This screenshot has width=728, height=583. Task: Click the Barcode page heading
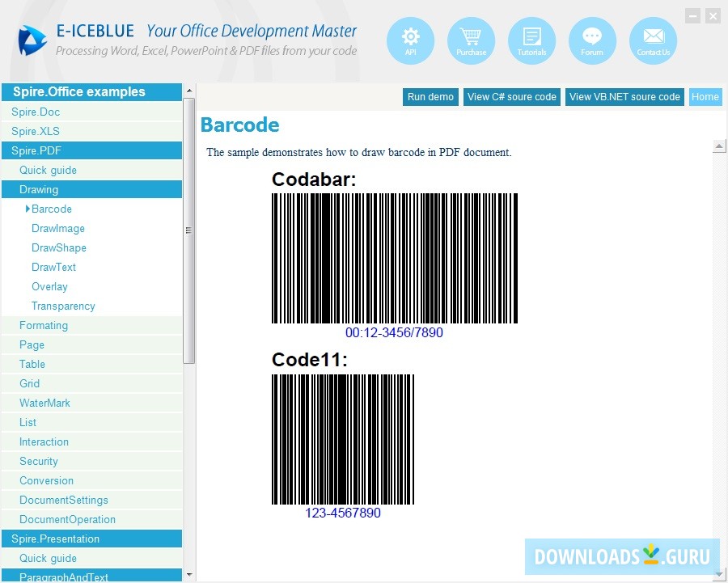coord(240,125)
